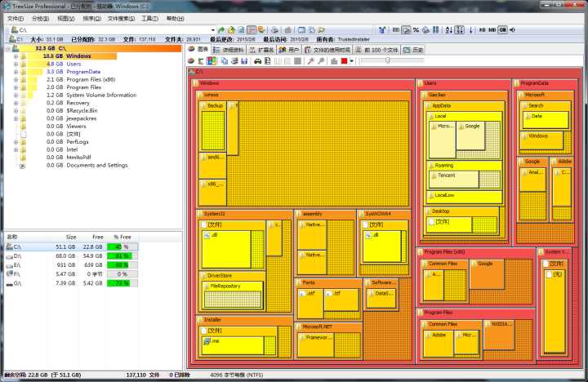Expand the Users folder node
This screenshot has width=588, height=382.
[x=16, y=64]
